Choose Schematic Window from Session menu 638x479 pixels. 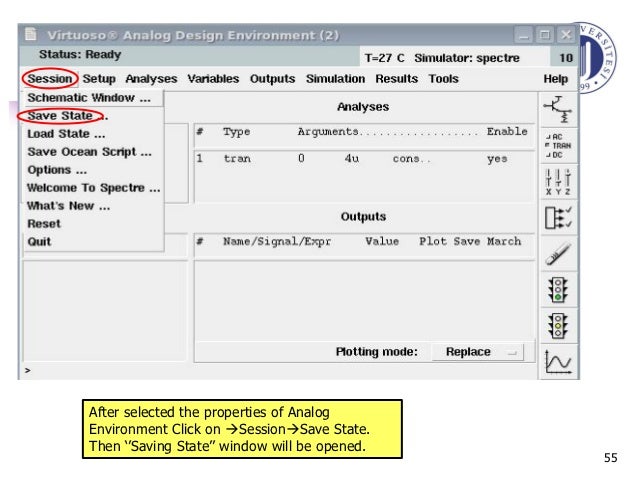(x=94, y=98)
